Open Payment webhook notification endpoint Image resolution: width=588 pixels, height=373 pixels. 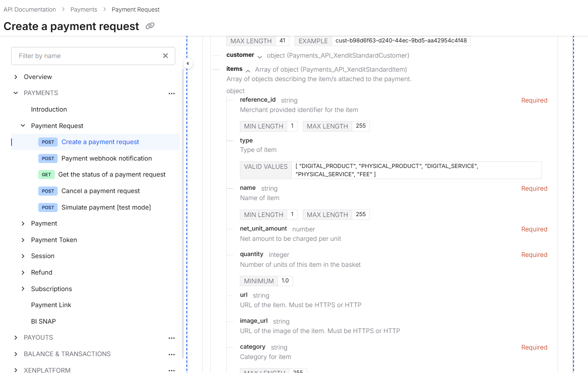click(x=106, y=159)
